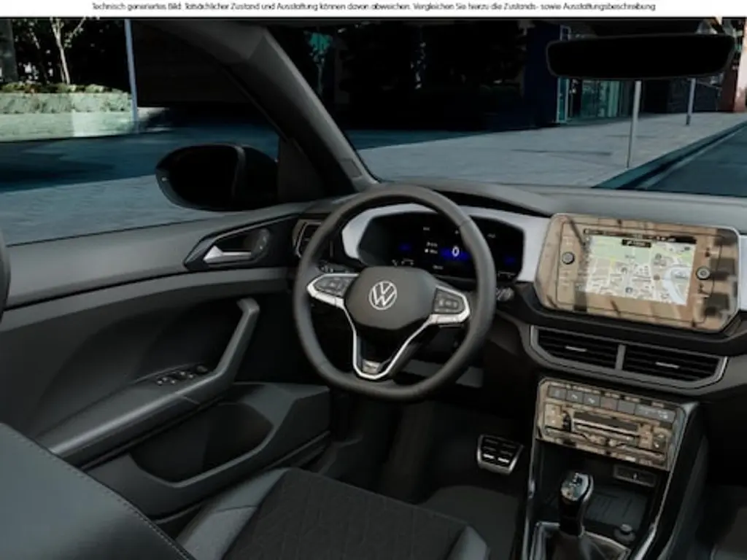Click the disclaimer text at top

click(373, 7)
